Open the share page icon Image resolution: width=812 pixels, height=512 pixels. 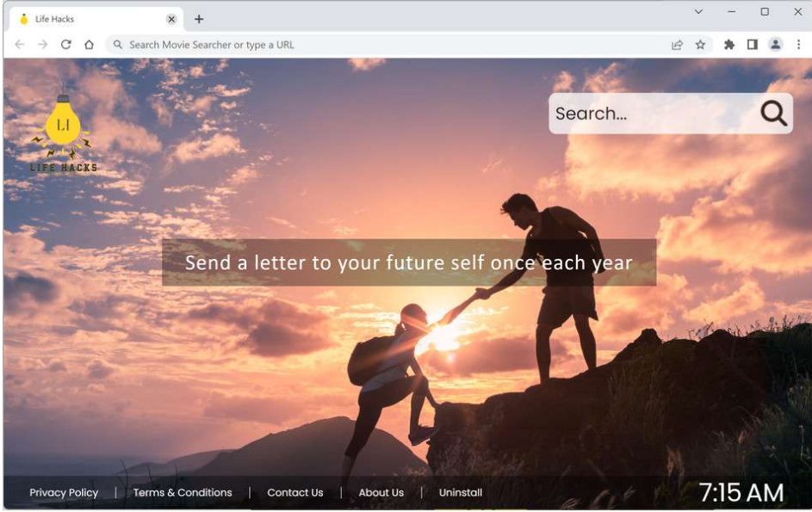[677, 45]
